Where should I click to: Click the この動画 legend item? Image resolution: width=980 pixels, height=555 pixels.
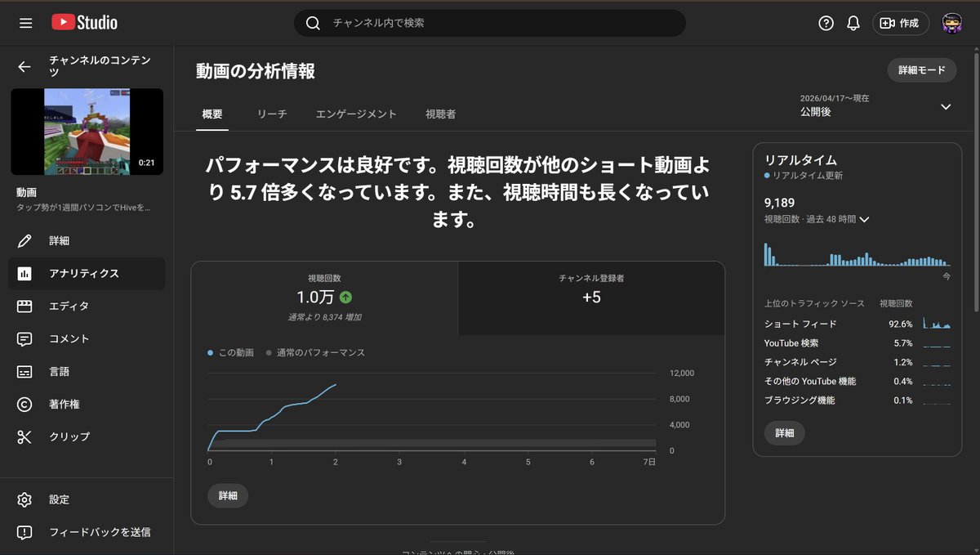click(x=230, y=353)
